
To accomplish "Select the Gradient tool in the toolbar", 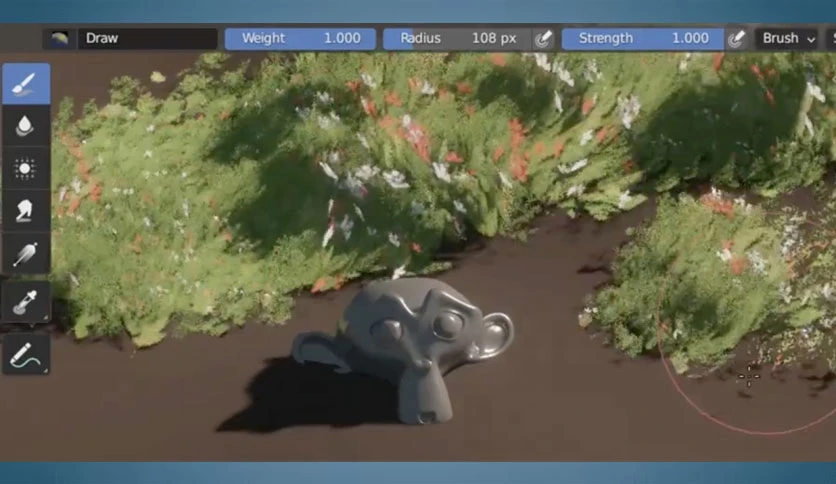I will click(26, 253).
